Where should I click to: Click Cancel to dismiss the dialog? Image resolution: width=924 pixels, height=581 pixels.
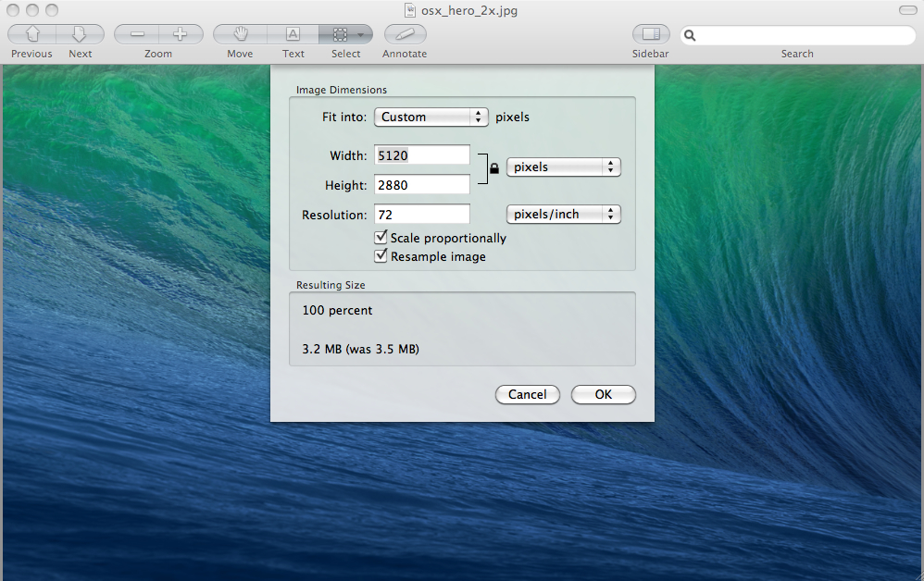tap(527, 395)
